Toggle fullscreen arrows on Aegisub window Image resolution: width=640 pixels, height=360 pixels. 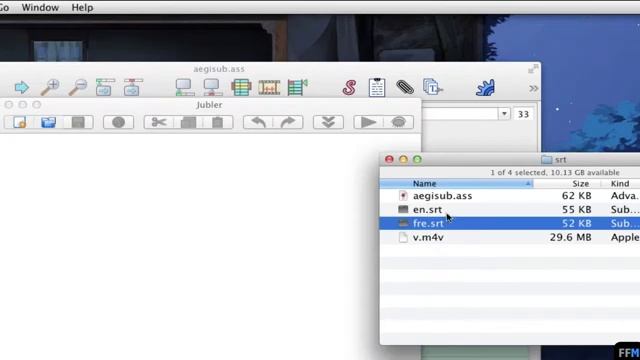(533, 69)
